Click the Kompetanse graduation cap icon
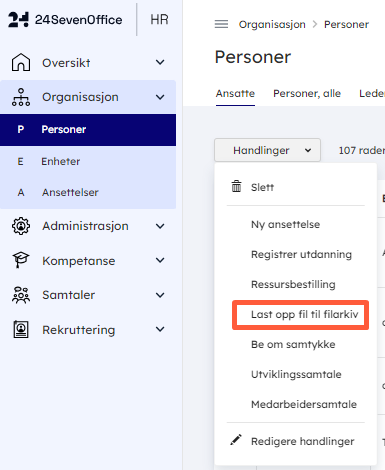The image size is (385, 470). (x=21, y=260)
